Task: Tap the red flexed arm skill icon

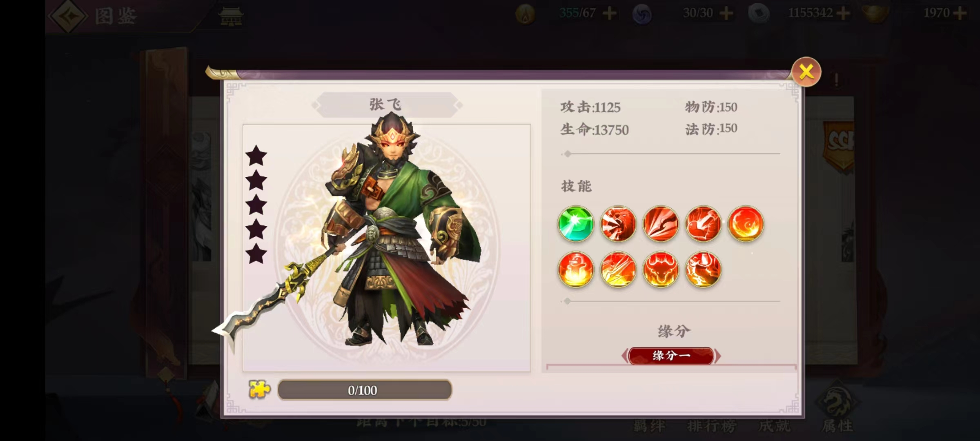Action: (703, 224)
